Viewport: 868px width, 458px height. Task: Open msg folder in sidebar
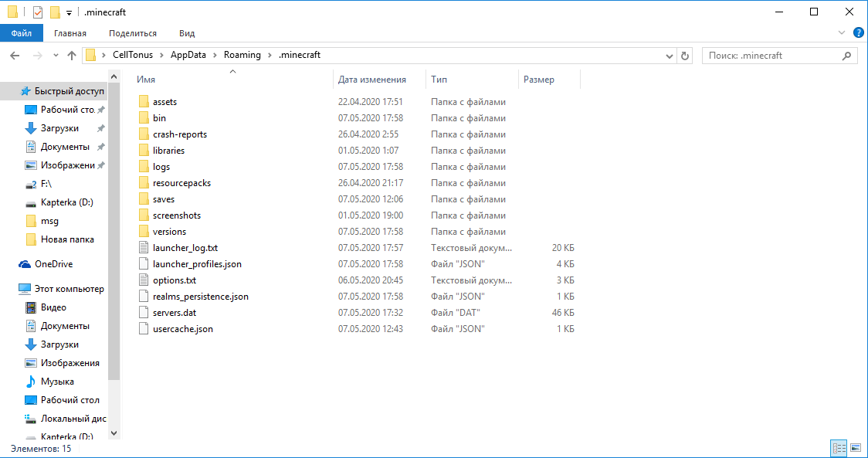coord(42,221)
